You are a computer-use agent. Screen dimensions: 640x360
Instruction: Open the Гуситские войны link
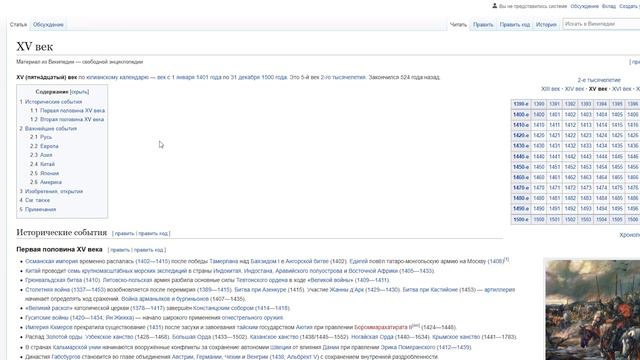(x=47, y=318)
